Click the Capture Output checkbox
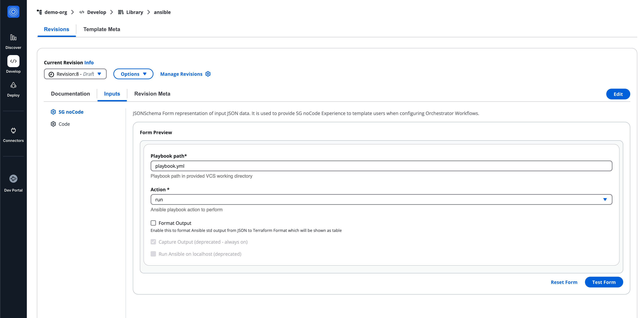 point(153,242)
